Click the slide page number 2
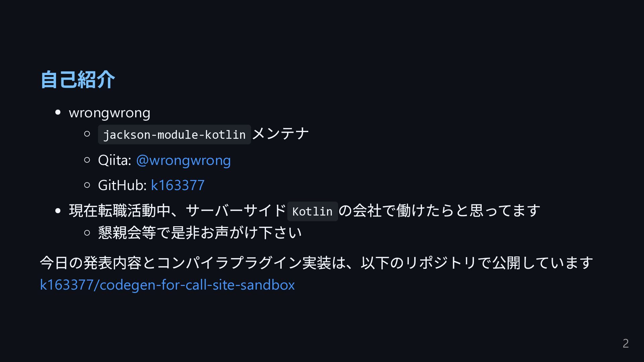644x362 pixels. pyautogui.click(x=625, y=343)
